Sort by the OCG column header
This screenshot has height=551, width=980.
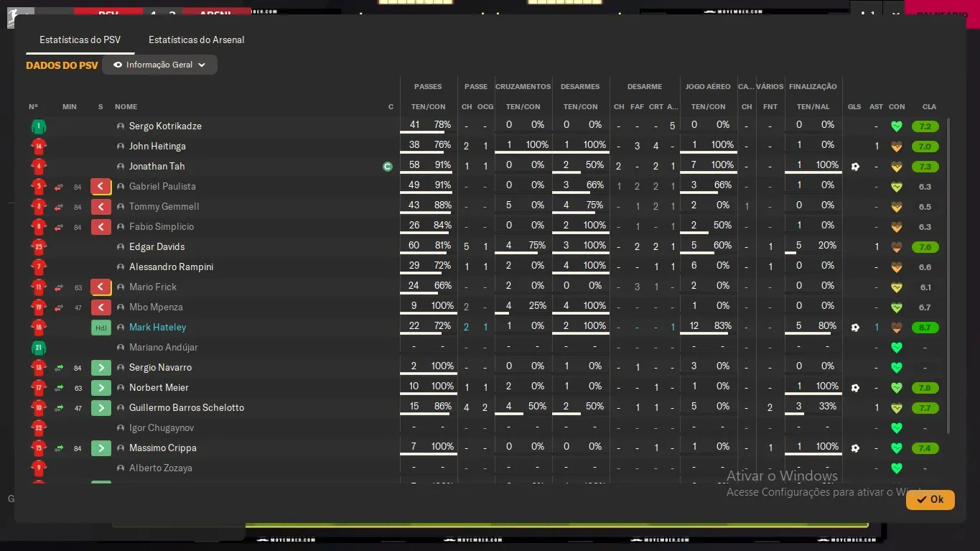pos(485,107)
